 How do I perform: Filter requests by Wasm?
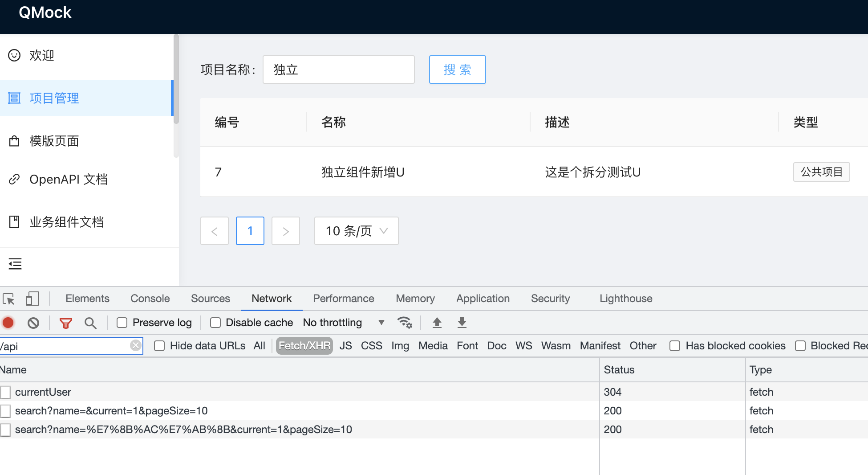click(556, 346)
